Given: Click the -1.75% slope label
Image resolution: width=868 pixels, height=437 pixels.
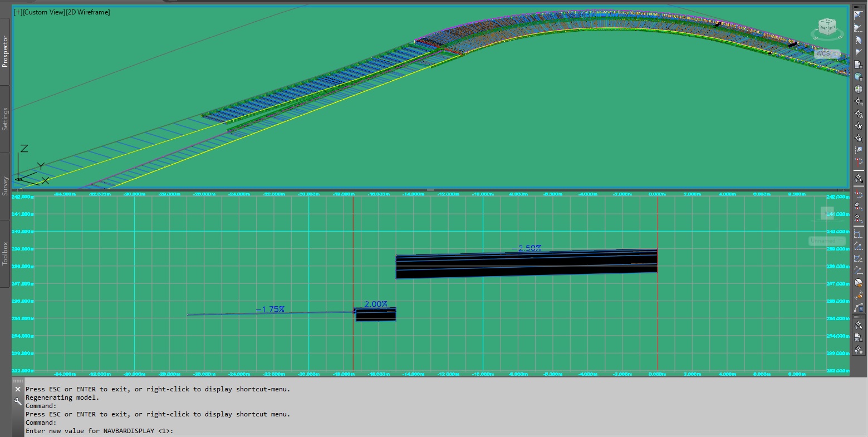Looking at the screenshot, I should coord(271,309).
